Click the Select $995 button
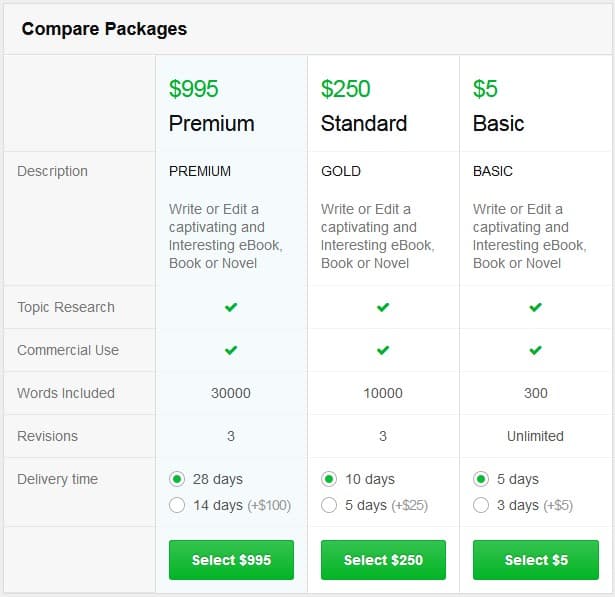The height and width of the screenshot is (597, 615). coord(231,560)
